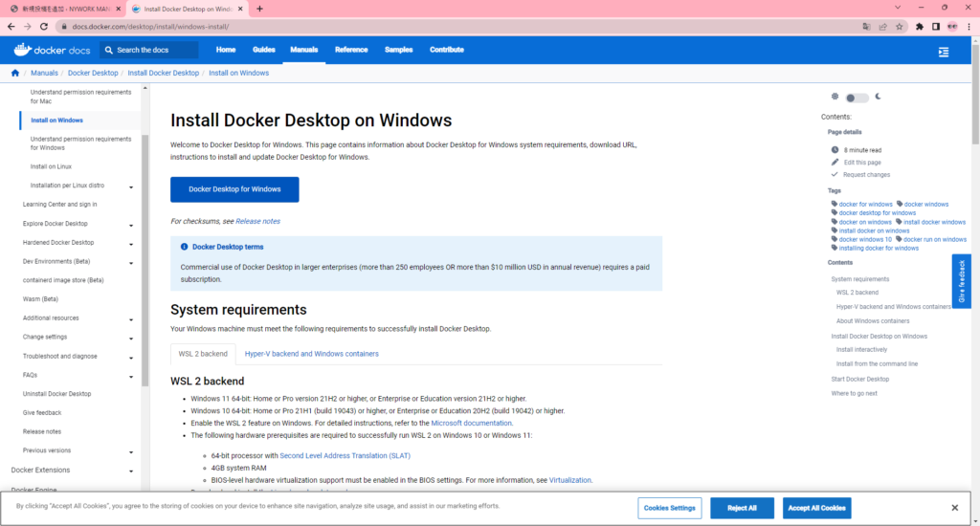Click the sun light mode icon

(835, 97)
